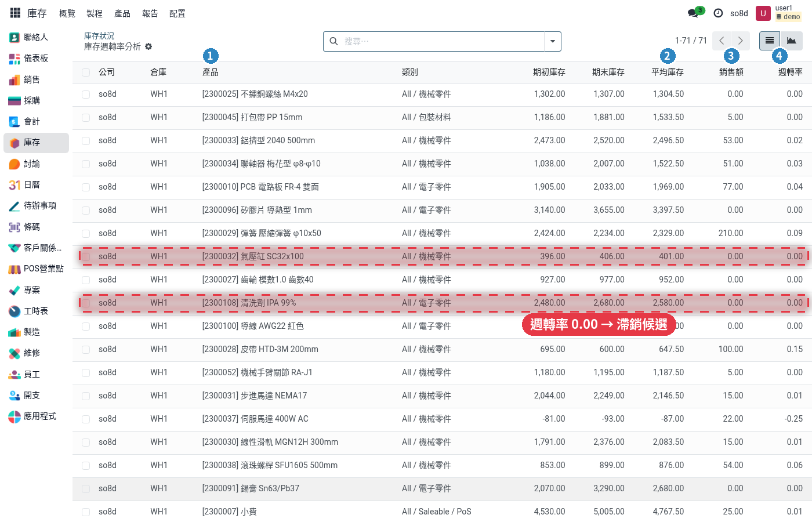This screenshot has width=812, height=522.
Task: Open 討論 app in sidebar
Action: [x=36, y=164]
